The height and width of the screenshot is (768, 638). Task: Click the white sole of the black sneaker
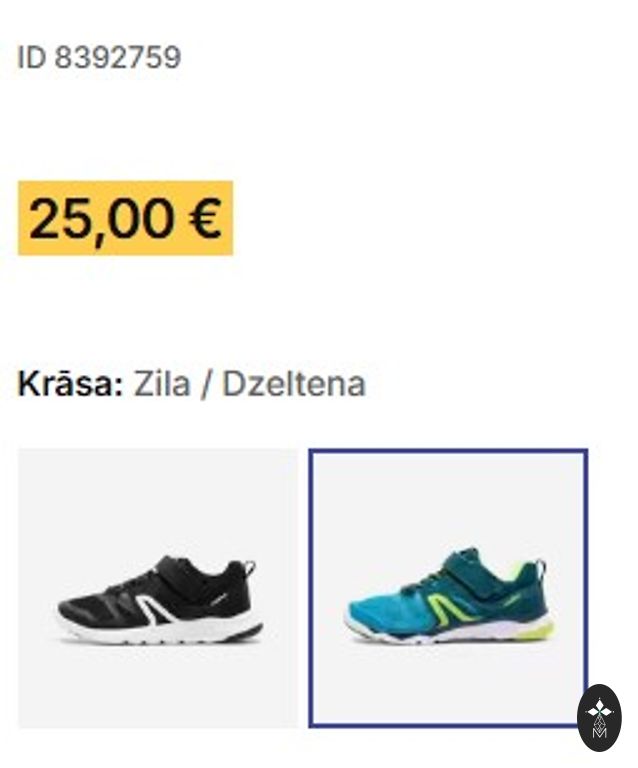point(162,634)
